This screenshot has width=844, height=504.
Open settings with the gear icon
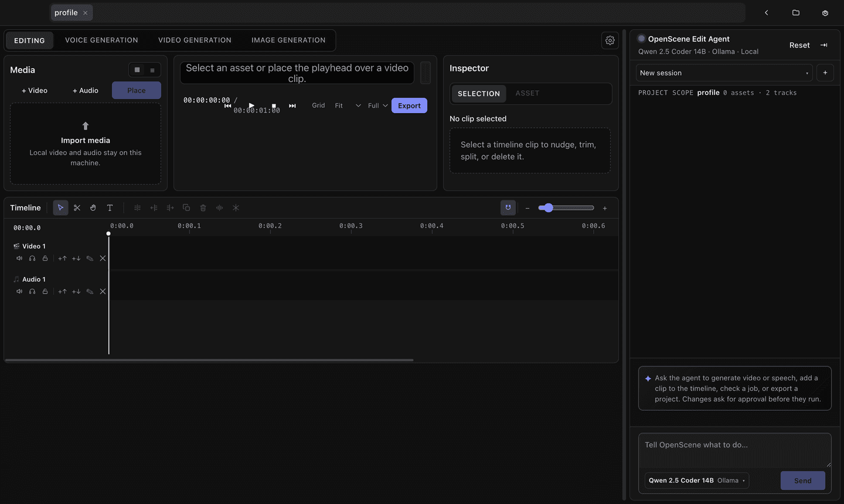pyautogui.click(x=610, y=40)
